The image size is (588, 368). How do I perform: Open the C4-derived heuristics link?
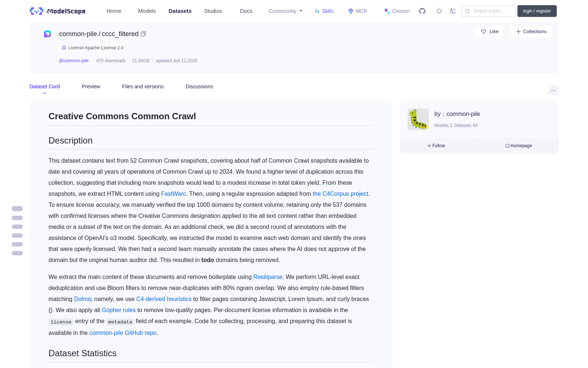pyautogui.click(x=164, y=299)
